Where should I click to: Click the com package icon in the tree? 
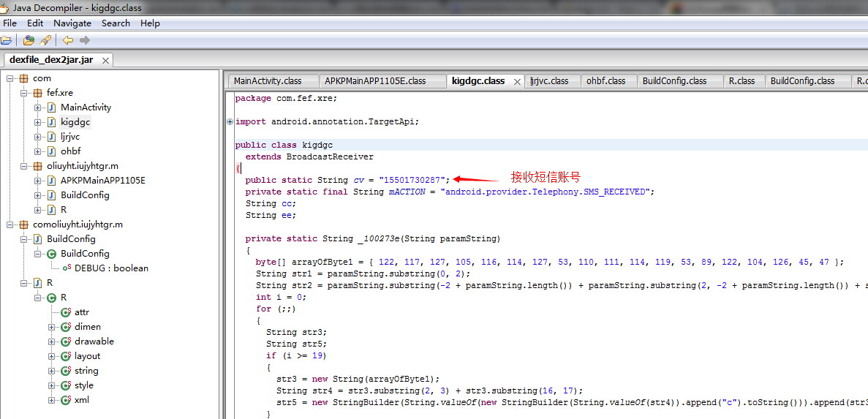pos(23,78)
